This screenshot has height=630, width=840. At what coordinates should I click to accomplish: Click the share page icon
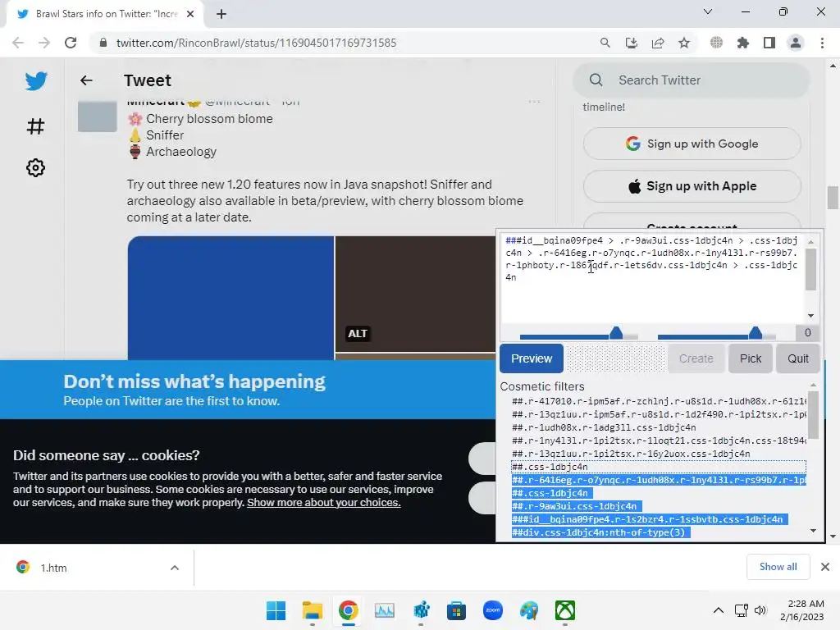pos(658,43)
